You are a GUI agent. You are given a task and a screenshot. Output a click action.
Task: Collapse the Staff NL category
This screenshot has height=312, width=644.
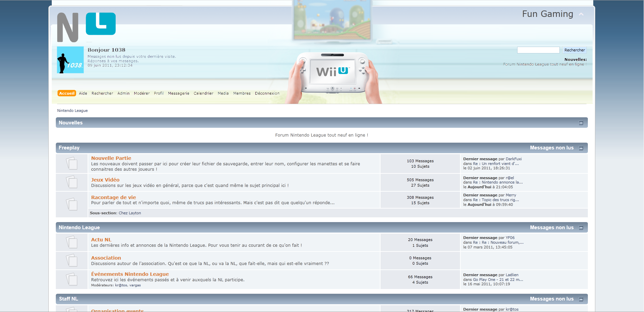pos(581,299)
